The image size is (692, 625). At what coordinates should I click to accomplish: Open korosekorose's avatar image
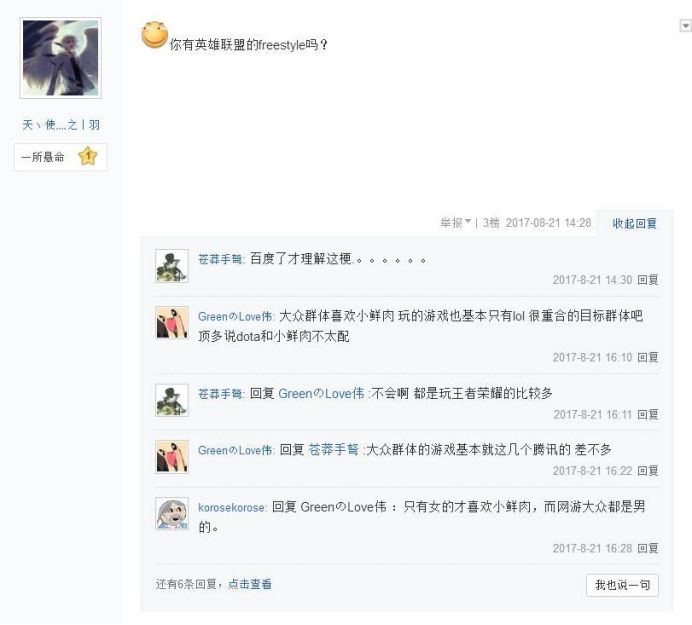point(172,513)
